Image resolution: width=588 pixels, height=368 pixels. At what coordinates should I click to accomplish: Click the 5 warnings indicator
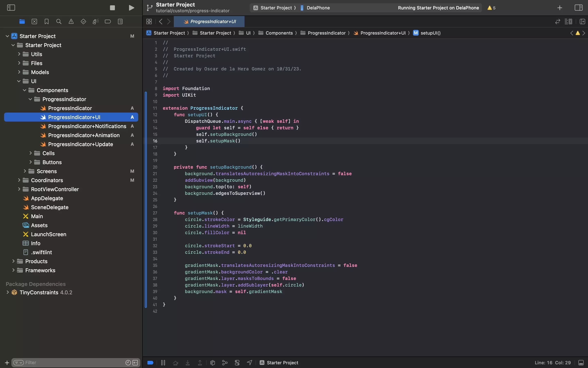point(491,8)
